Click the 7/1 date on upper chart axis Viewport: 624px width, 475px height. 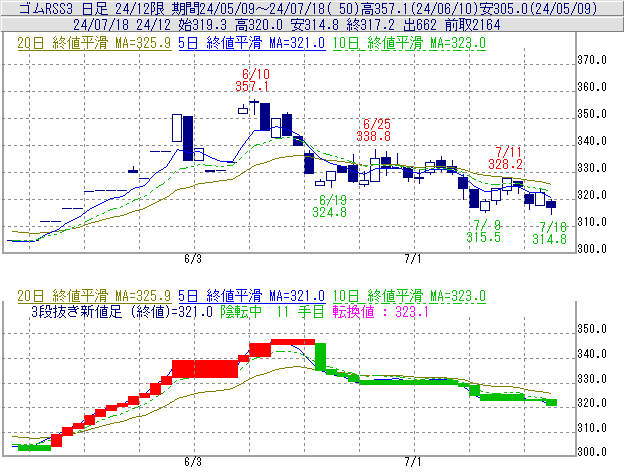tap(413, 259)
